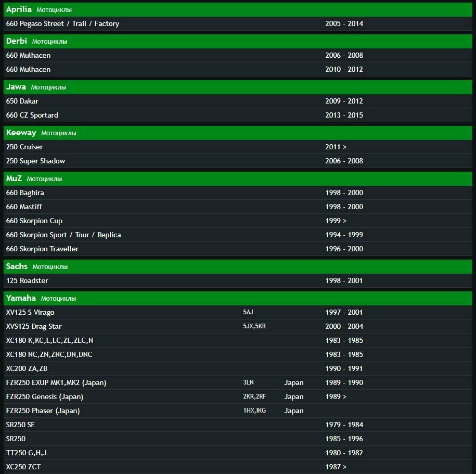Select the XC200 ZA,ZB model

[27, 368]
